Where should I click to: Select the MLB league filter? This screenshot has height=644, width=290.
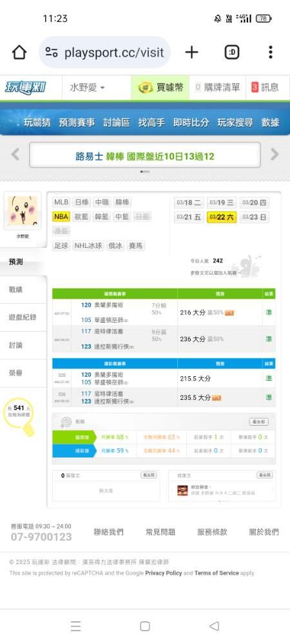[61, 202]
